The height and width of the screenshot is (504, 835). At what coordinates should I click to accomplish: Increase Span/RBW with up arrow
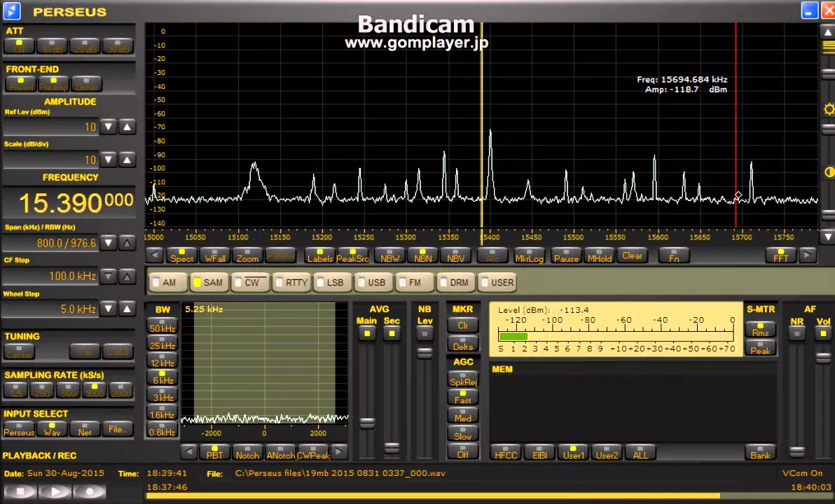[x=127, y=243]
